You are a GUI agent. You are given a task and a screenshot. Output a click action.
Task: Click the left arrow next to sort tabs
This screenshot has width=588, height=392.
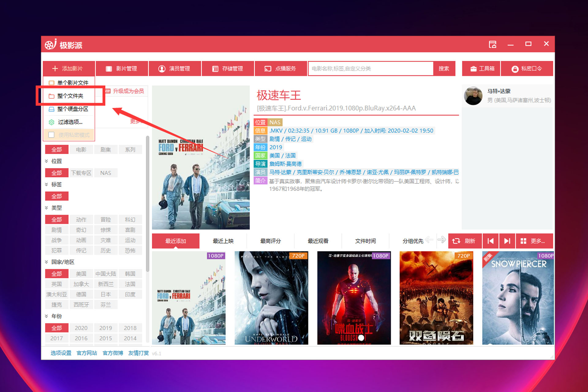click(x=429, y=239)
